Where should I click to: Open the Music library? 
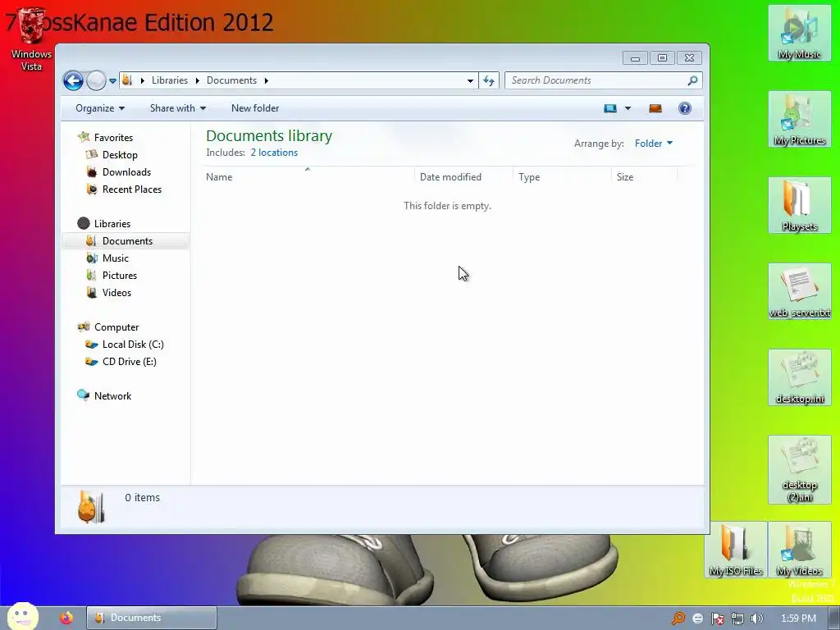pyautogui.click(x=115, y=258)
